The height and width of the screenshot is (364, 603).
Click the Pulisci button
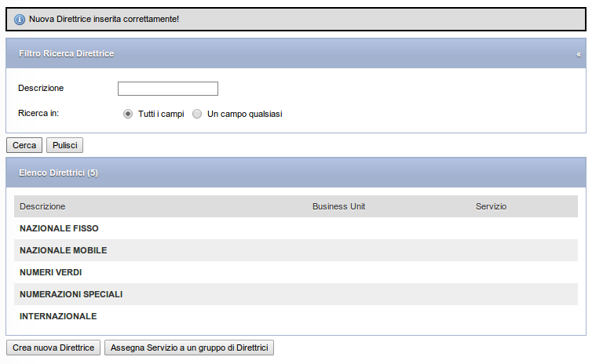tap(64, 145)
